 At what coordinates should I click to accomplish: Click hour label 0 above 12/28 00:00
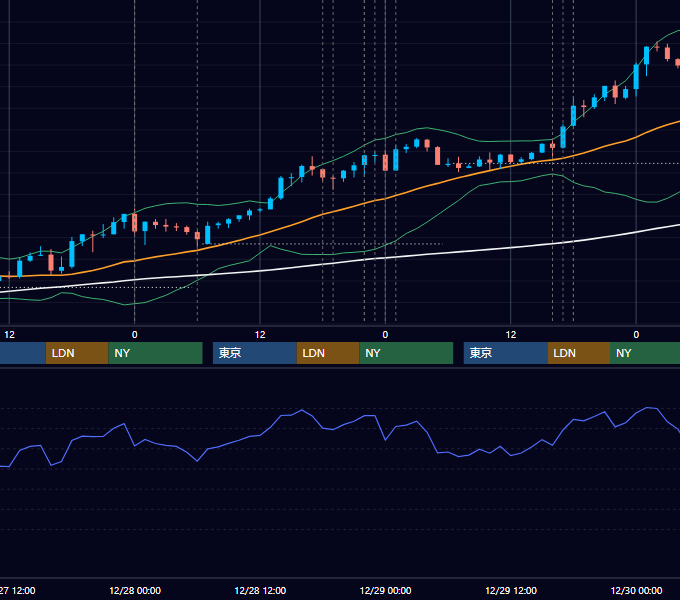click(x=134, y=335)
